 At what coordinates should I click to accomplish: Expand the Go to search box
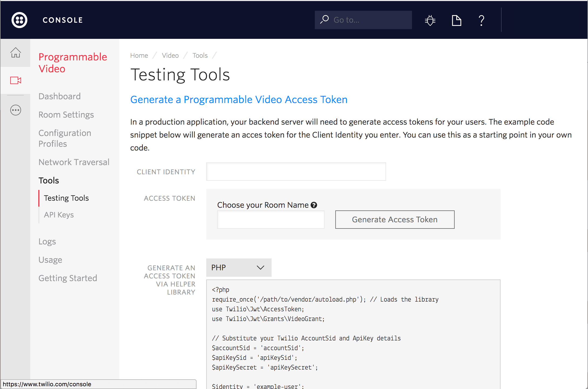tap(363, 20)
